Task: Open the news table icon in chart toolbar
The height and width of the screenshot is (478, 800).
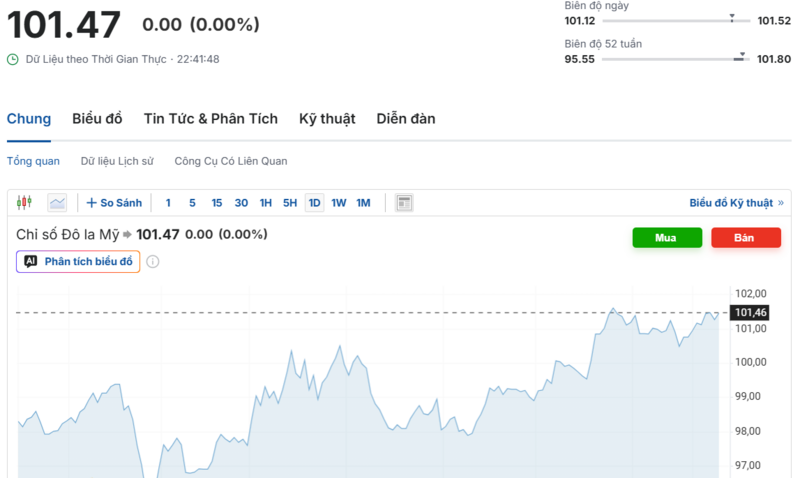Action: 404,203
